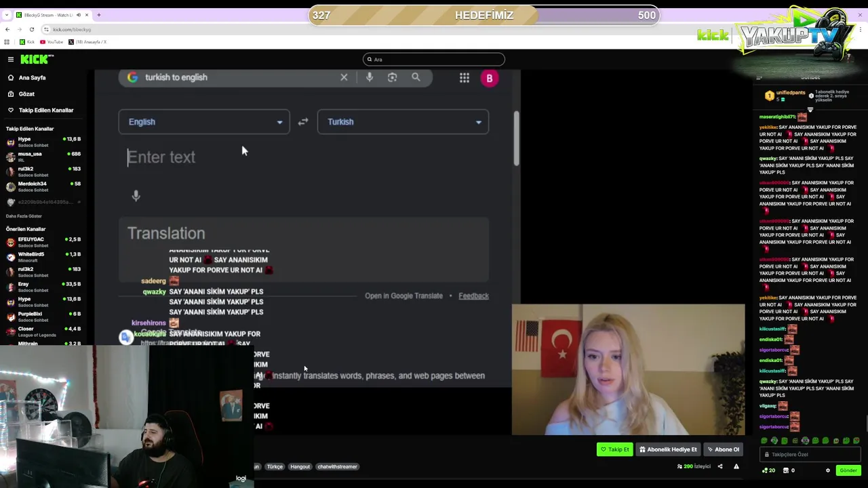Viewport: 868px width, 488px height.
Task: Open musa_usa followed channel
Action: pyautogui.click(x=43, y=157)
